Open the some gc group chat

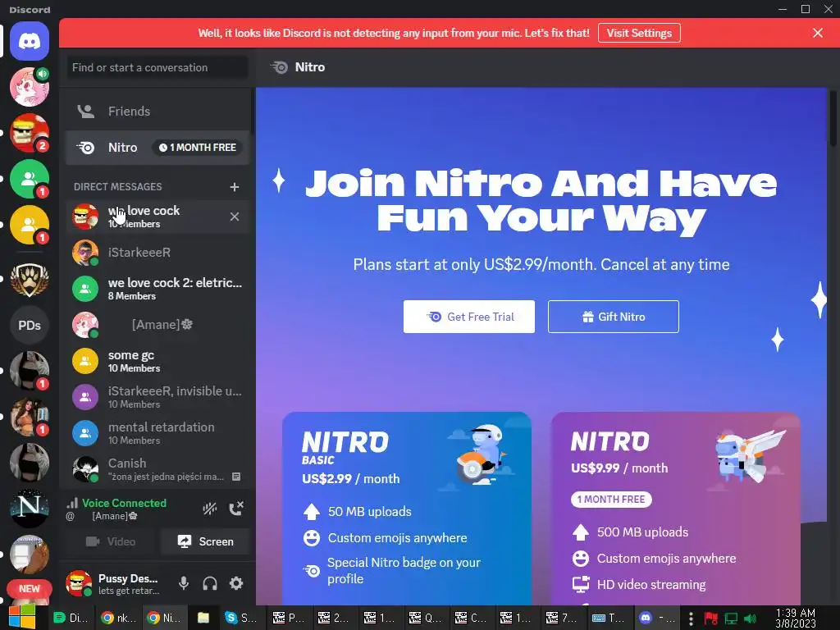click(x=157, y=361)
